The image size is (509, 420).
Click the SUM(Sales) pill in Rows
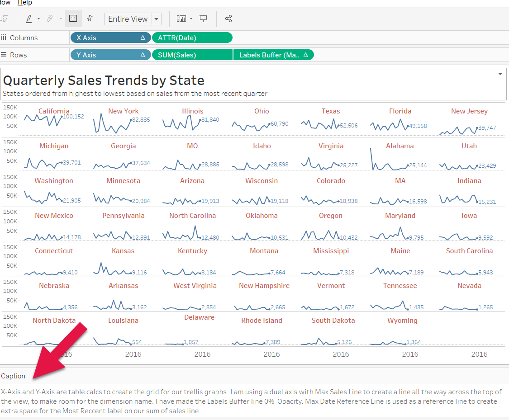pyautogui.click(x=192, y=55)
